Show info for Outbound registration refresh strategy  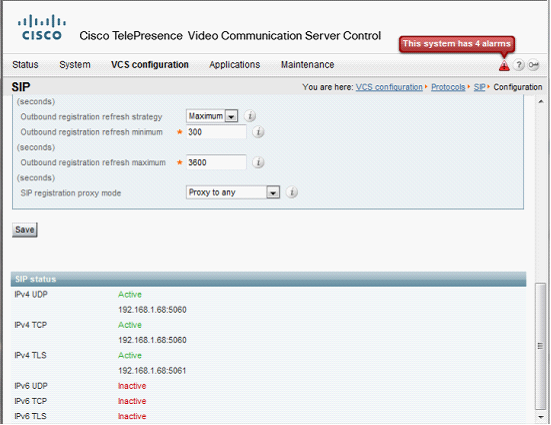(250, 116)
